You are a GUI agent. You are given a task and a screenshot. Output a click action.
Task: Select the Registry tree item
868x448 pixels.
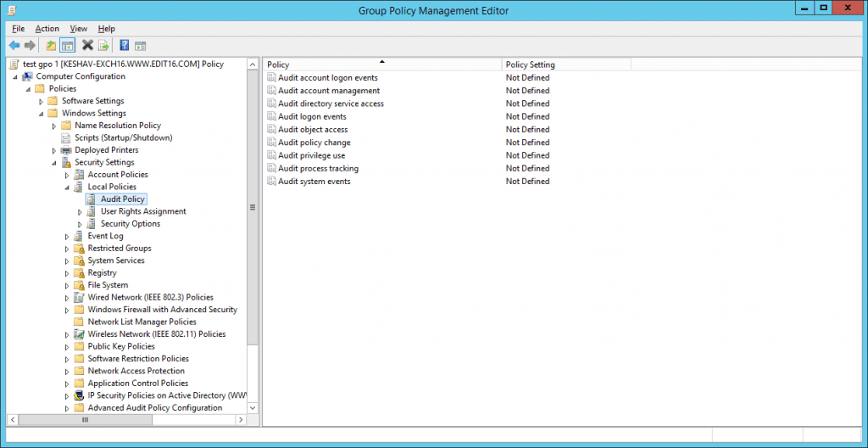click(103, 273)
